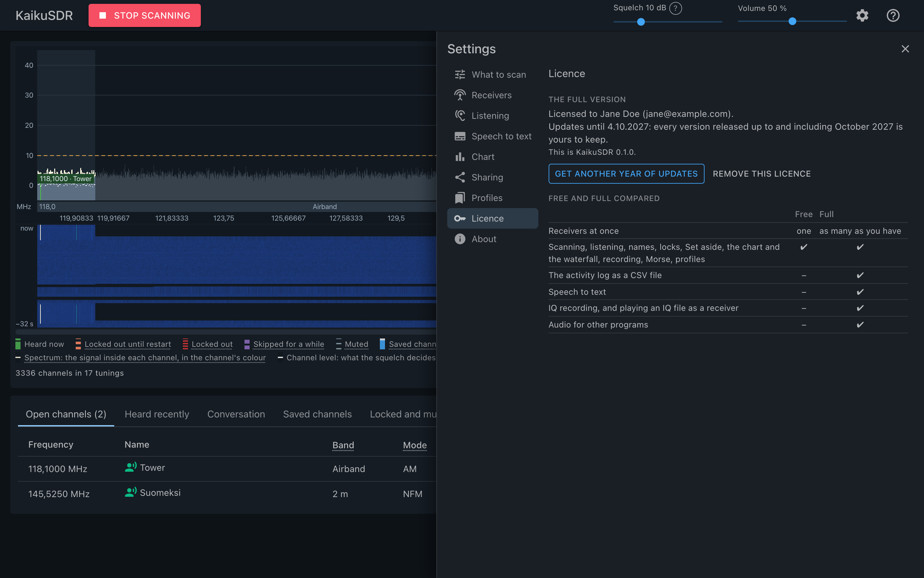924x578 pixels.
Task: Switch to the Heard recently tab
Action: (x=157, y=414)
